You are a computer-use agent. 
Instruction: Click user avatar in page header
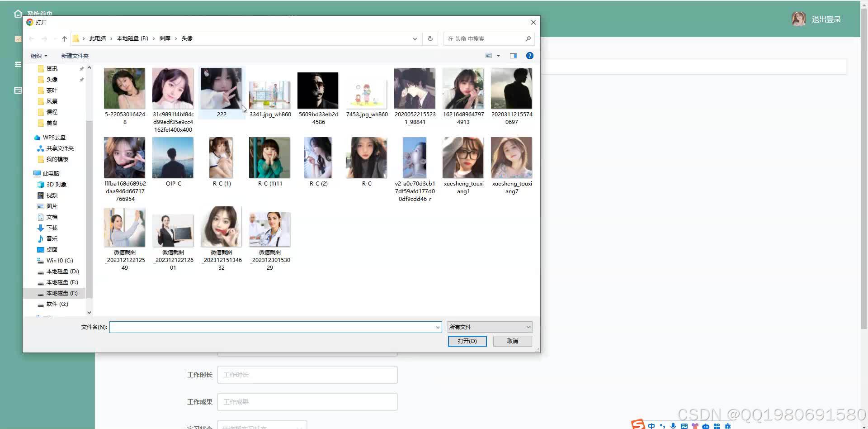tap(799, 19)
